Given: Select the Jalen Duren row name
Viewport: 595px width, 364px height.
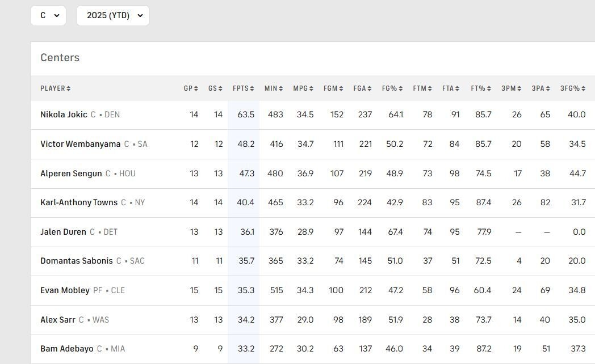Looking at the screenshot, I should click(x=63, y=232).
